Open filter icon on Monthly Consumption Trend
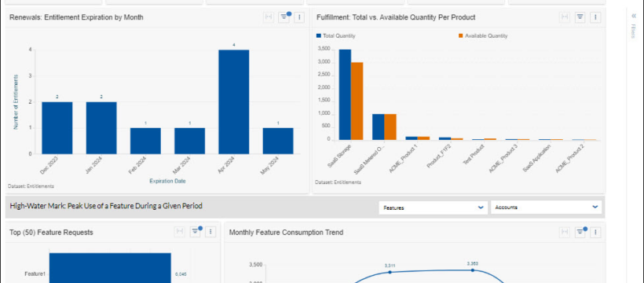This screenshot has height=283, width=644. (580, 233)
